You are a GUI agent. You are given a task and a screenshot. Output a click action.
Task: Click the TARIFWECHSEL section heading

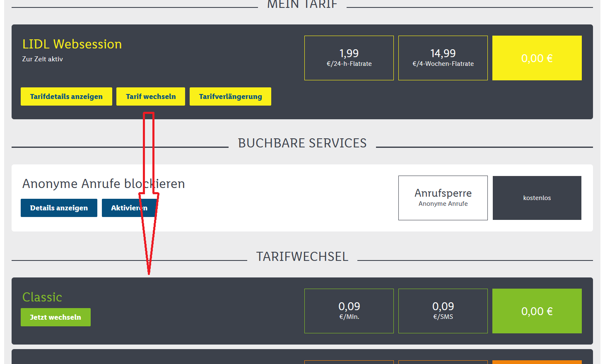(302, 257)
